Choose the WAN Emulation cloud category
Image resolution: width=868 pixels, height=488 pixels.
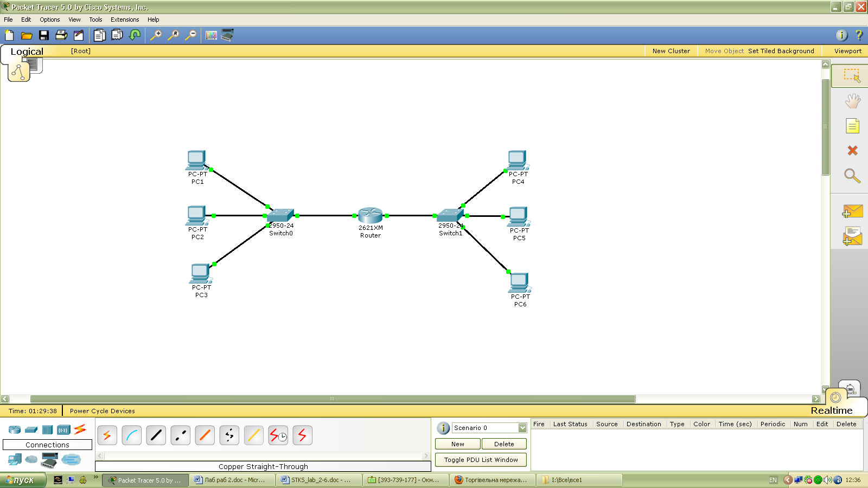pyautogui.click(x=31, y=460)
